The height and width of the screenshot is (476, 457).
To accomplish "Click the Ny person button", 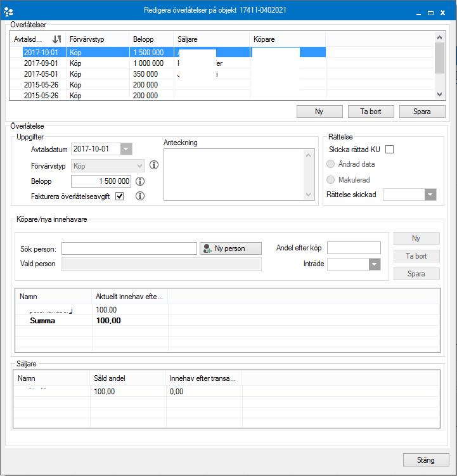I will click(x=231, y=248).
